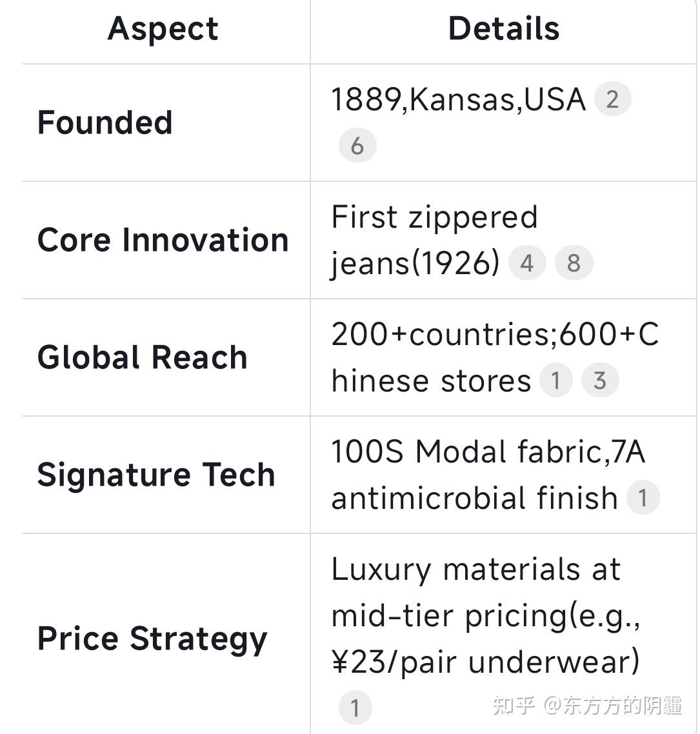Open citation 8 in Core Innovation row

(574, 263)
